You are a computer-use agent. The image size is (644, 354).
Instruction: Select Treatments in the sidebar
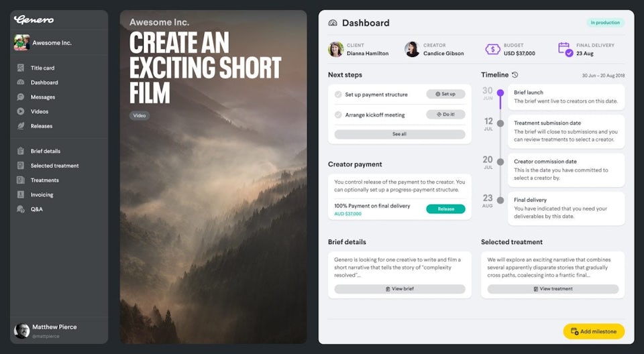tap(44, 180)
